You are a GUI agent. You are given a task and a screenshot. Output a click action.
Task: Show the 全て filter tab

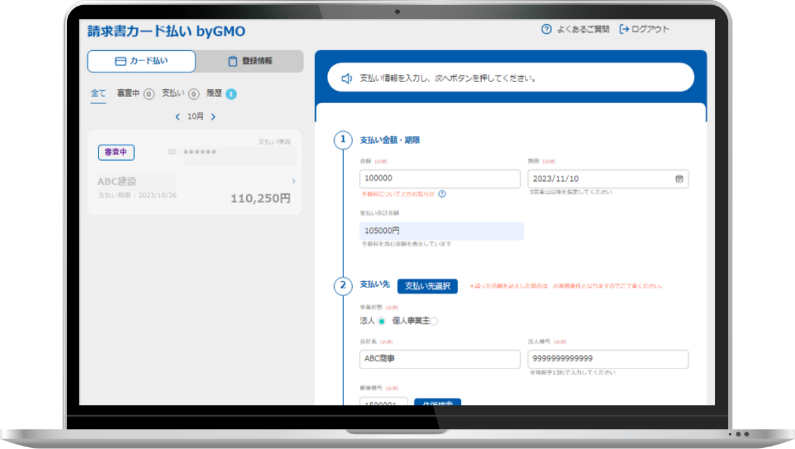tap(98, 93)
